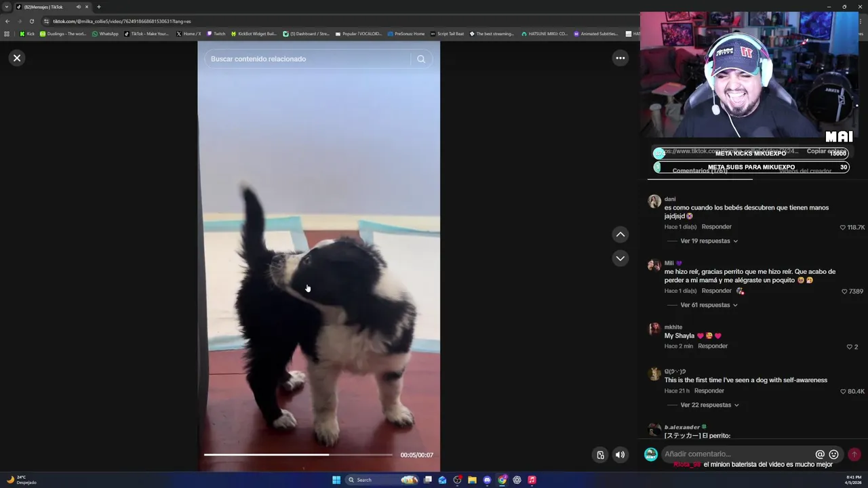Screen dimensions: 868x488
Task: Click the @ mention icon in comment box
Action: pos(820,455)
